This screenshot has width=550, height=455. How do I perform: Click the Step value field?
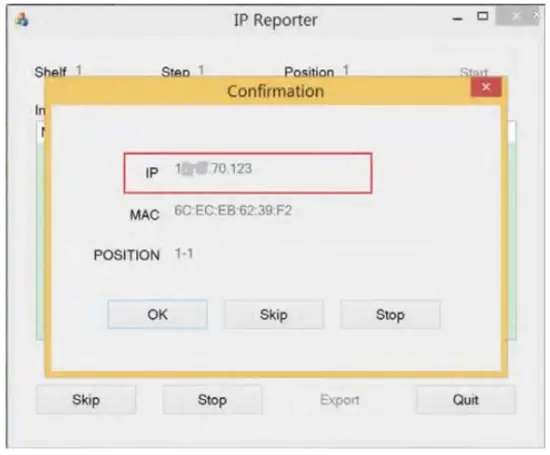click(x=201, y=71)
